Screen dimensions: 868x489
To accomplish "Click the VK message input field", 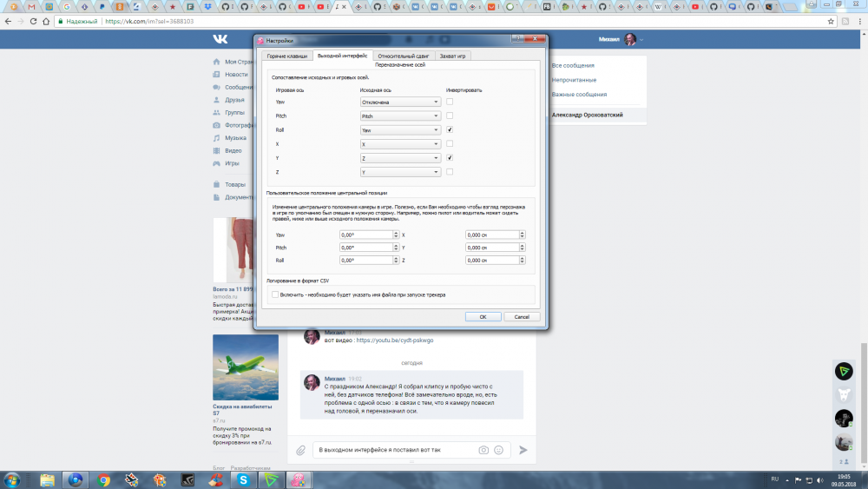I will (396, 450).
